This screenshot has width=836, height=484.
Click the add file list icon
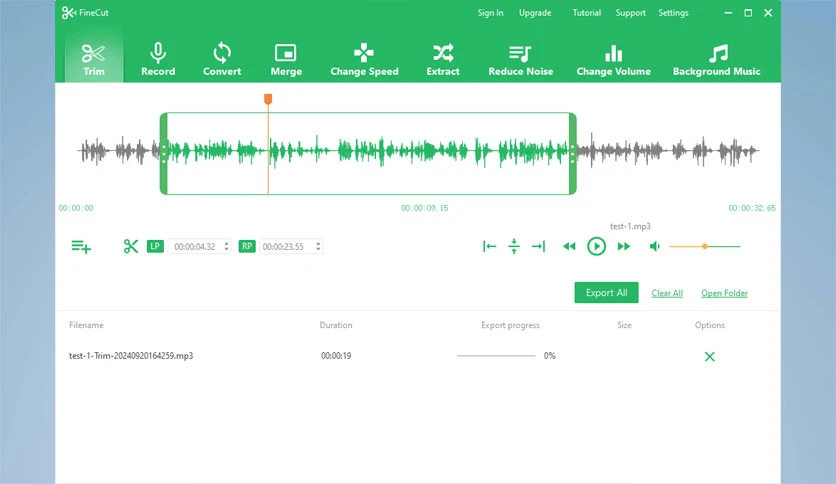tap(81, 246)
